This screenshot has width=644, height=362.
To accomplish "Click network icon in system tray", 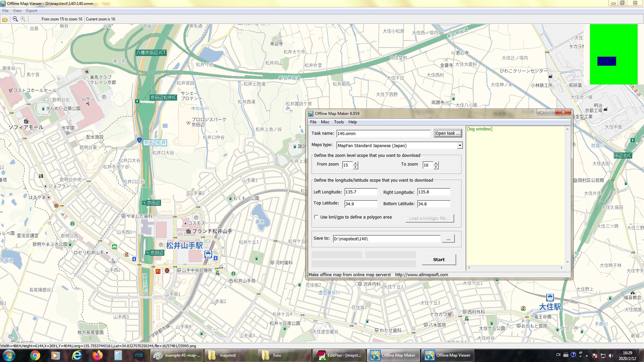I will (x=603, y=355).
